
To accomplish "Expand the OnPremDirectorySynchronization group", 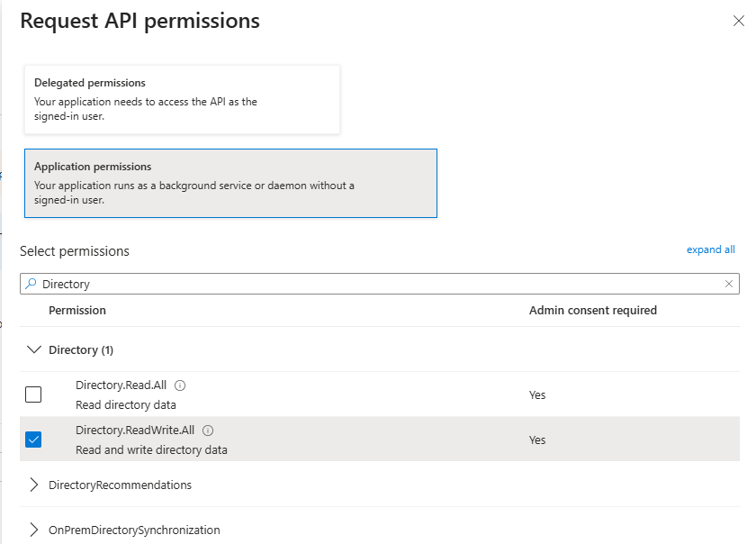I will [x=34, y=530].
